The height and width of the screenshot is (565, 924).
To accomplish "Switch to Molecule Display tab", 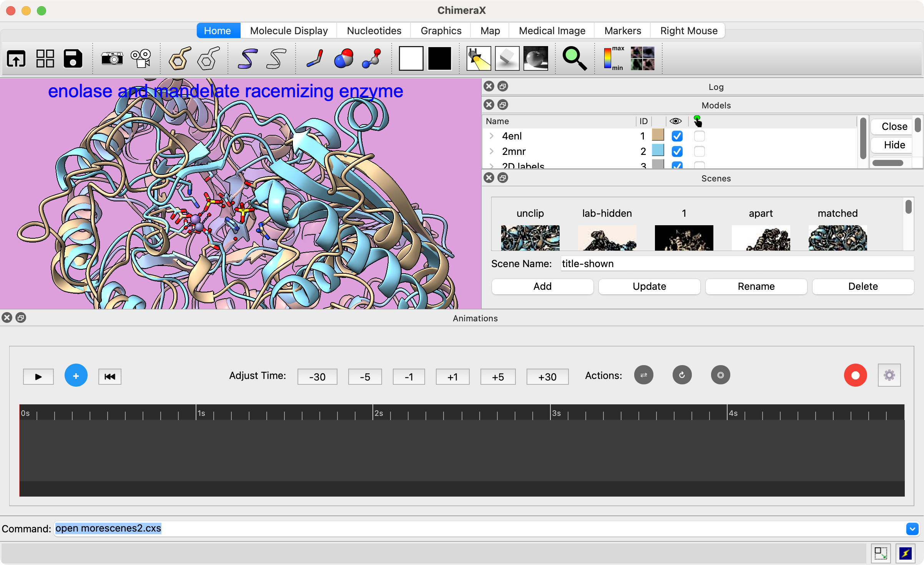I will pyautogui.click(x=289, y=31).
